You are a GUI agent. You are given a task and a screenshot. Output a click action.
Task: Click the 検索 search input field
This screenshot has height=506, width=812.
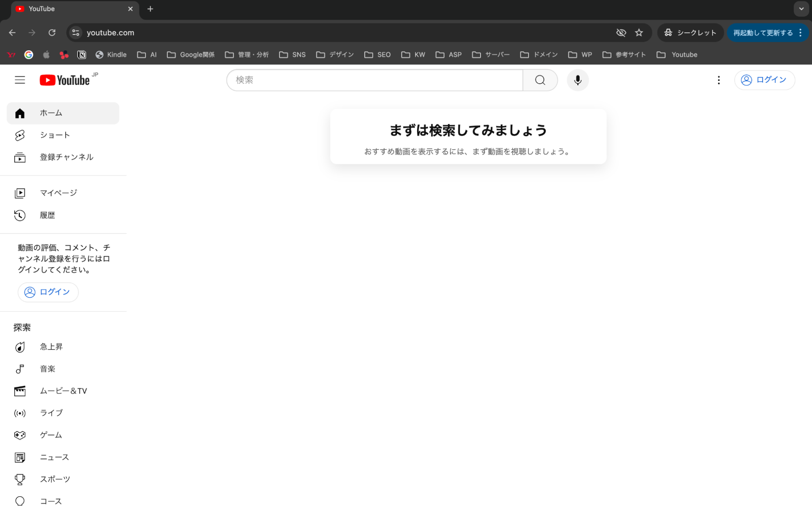coord(374,80)
